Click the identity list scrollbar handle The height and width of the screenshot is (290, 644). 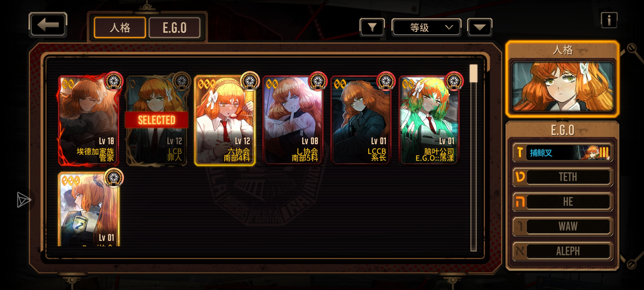(474, 73)
